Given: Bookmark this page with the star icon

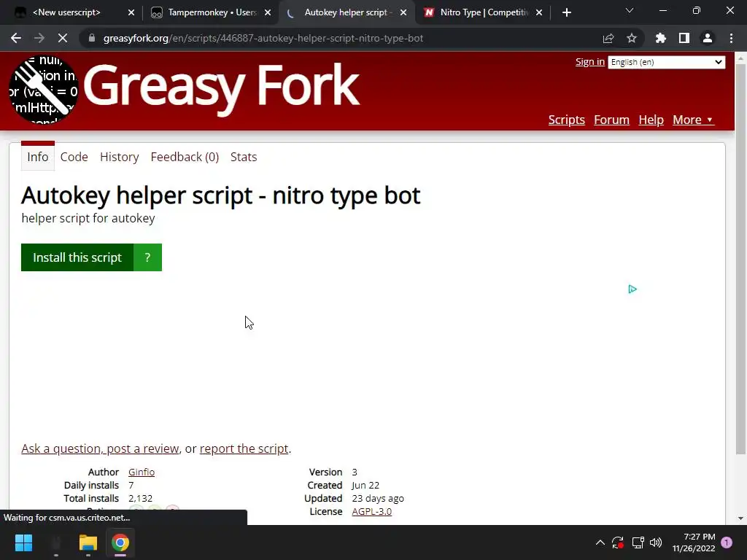Looking at the screenshot, I should (632, 38).
